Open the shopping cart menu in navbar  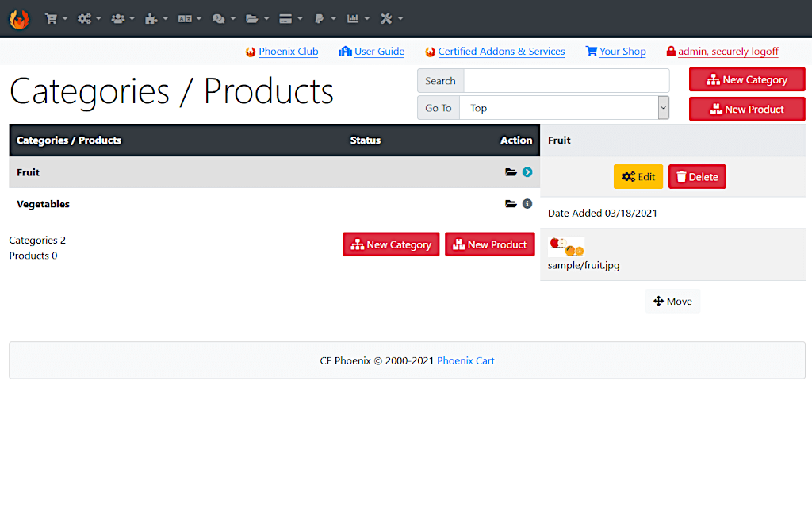[56, 18]
